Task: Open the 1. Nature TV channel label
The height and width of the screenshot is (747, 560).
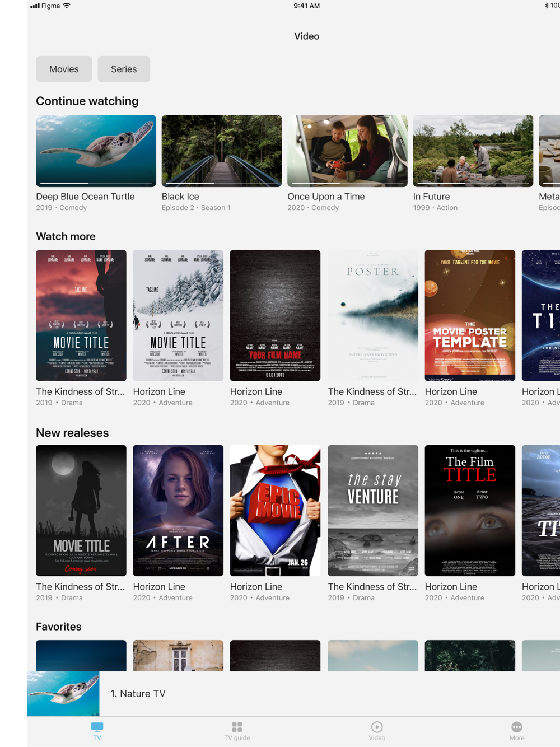Action: (138, 694)
